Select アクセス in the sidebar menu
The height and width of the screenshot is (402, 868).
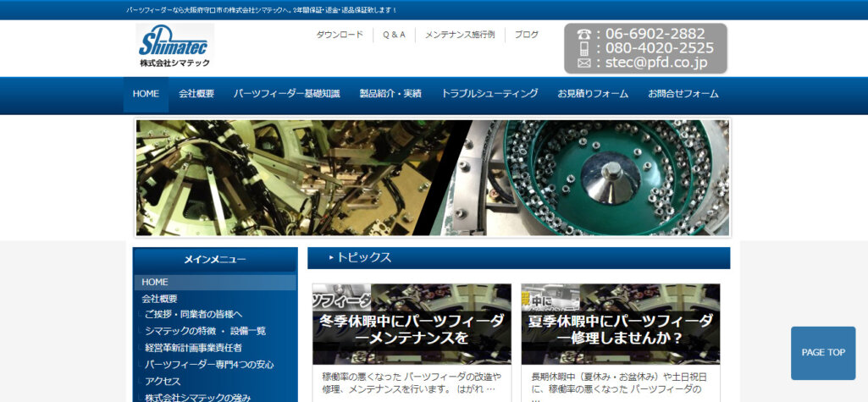163,381
